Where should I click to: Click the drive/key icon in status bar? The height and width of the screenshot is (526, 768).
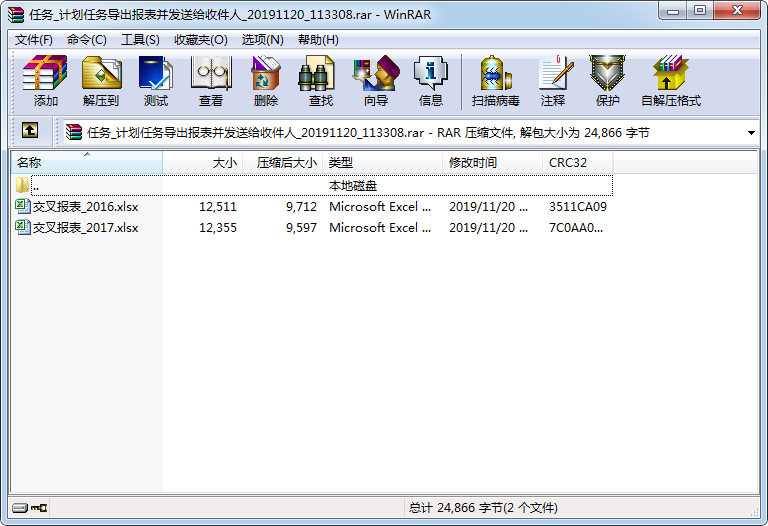point(29,507)
